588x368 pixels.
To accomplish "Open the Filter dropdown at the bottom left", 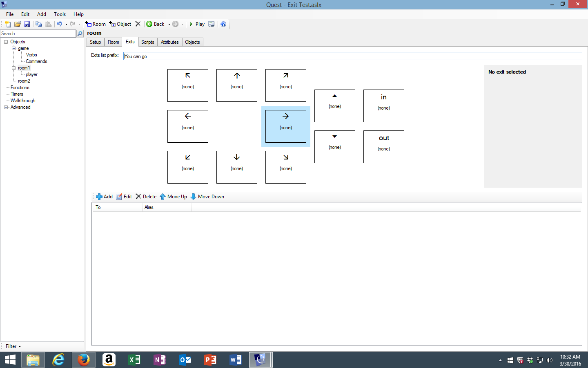I will click(x=12, y=346).
